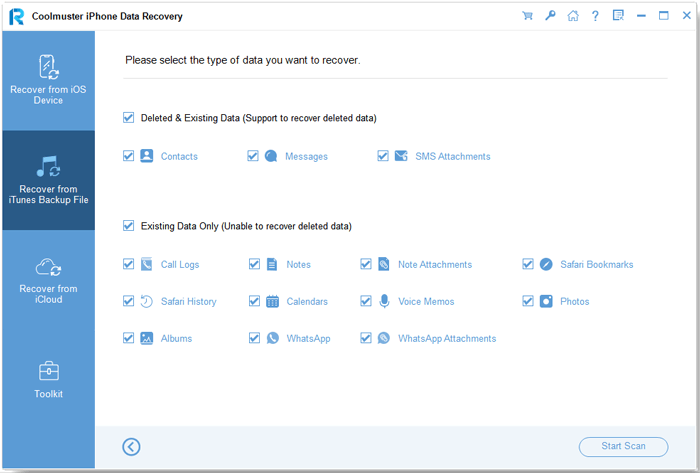
Task: Open the registration key icon
Action: 550,16
